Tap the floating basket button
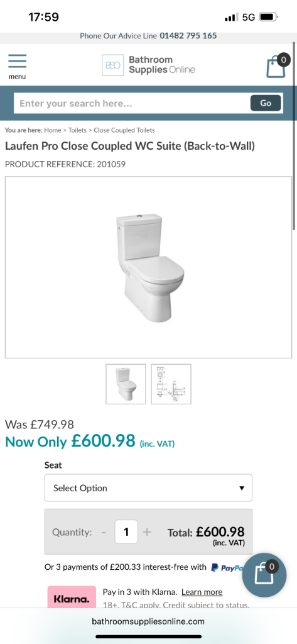The image size is (297, 644). click(264, 575)
